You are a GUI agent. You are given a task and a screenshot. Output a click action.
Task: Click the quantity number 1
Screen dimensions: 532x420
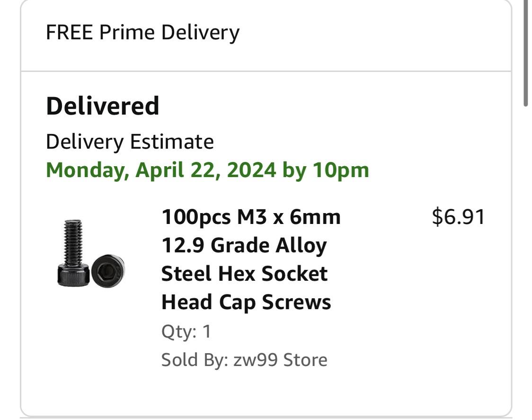click(207, 331)
